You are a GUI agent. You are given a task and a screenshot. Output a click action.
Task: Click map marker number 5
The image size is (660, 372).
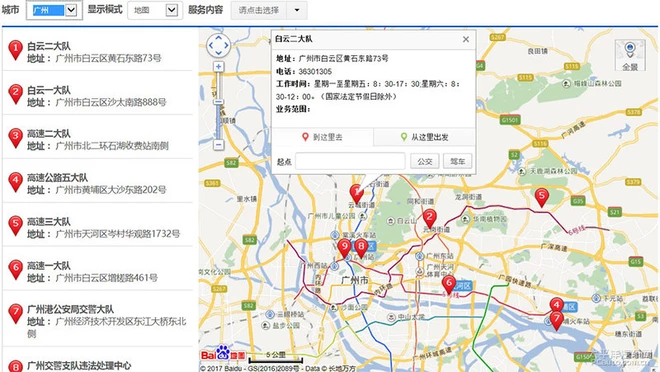coord(541,197)
